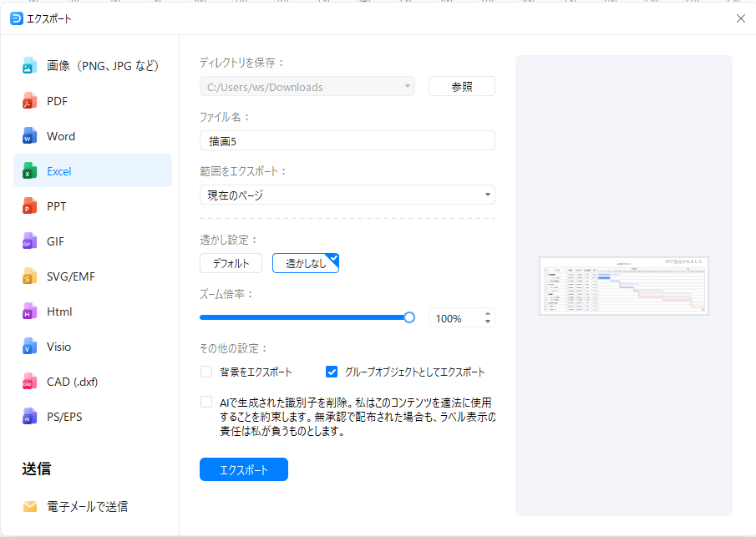Increase zoom percentage with up stepper arrow
756x537 pixels.
click(488, 314)
